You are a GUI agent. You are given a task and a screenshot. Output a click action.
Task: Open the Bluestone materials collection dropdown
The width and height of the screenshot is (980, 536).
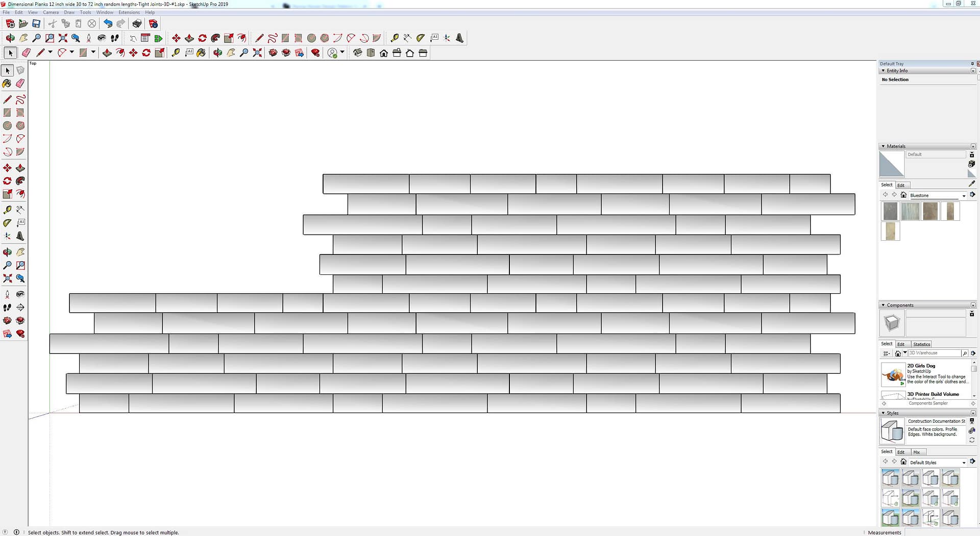click(964, 196)
